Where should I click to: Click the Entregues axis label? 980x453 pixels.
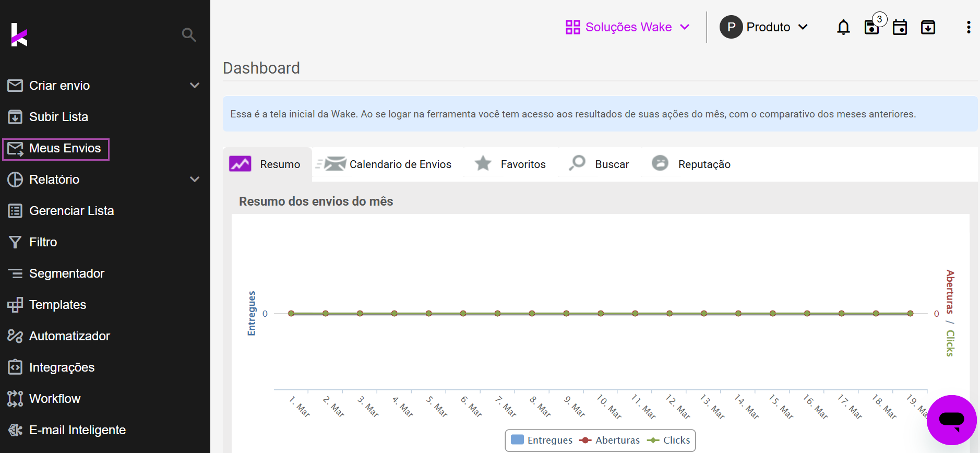252,313
